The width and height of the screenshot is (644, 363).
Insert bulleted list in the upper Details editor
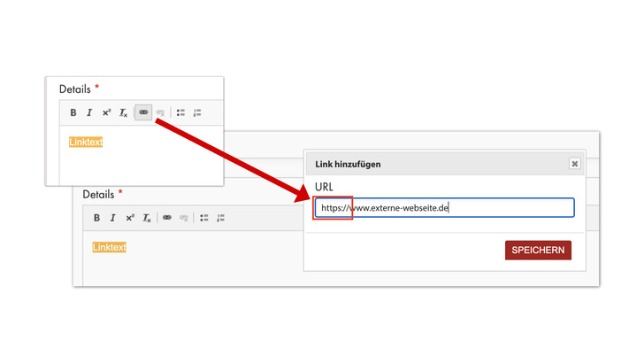click(180, 112)
